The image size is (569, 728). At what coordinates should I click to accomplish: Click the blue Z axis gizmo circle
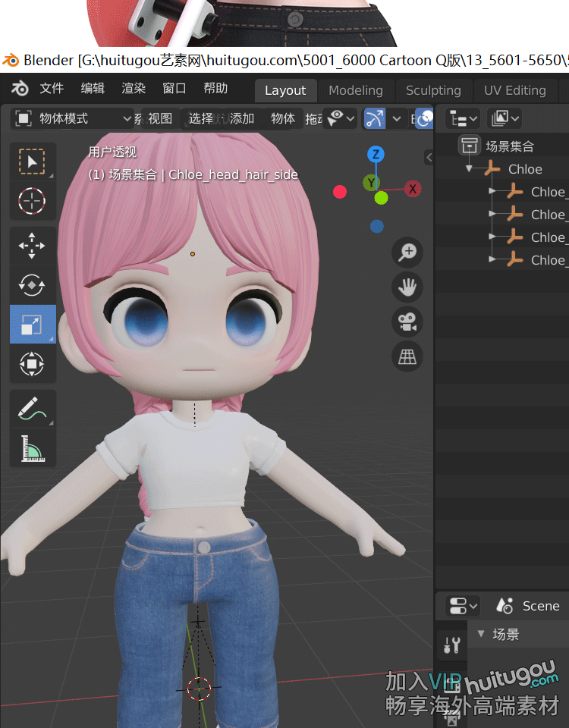375,155
